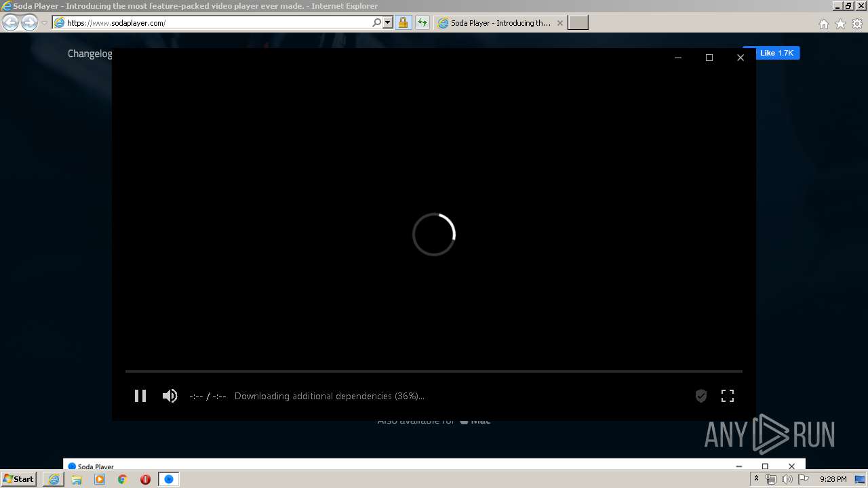Minimize the Internet Explorer window
Image resolution: width=868 pixels, height=488 pixels.
[x=837, y=5]
